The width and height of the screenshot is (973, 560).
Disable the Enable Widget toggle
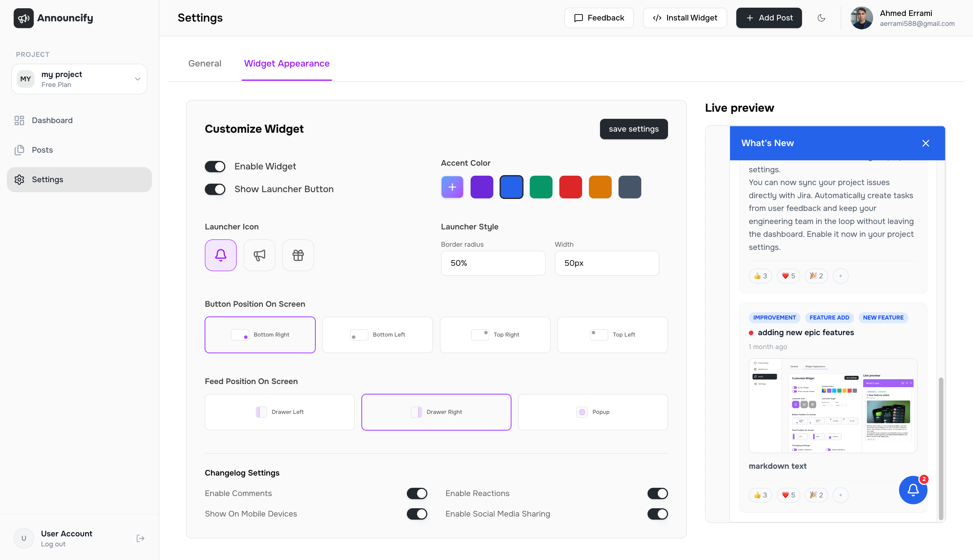click(215, 166)
